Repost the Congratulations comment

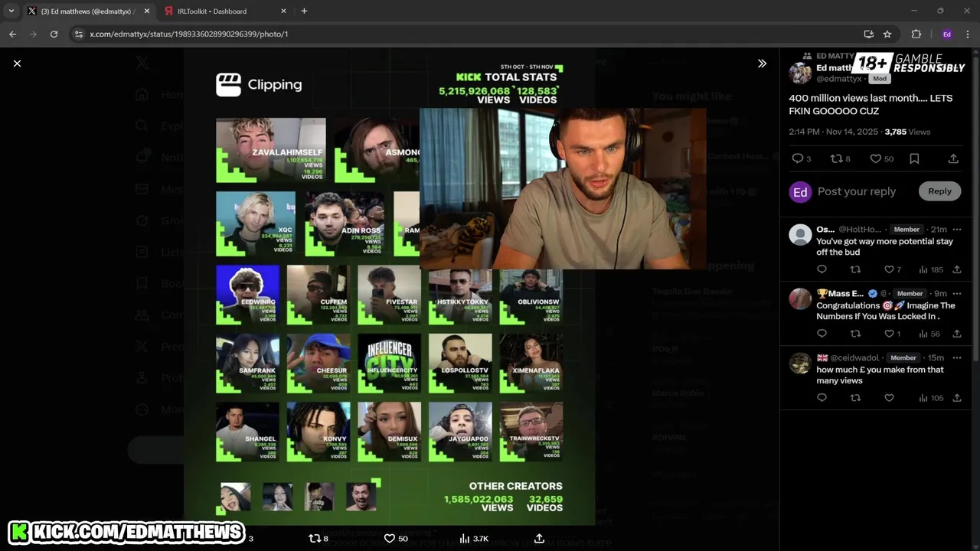coord(856,334)
